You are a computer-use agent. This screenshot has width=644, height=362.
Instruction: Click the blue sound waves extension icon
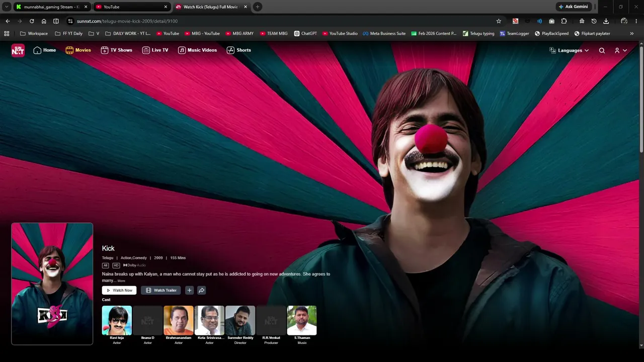[x=539, y=21]
